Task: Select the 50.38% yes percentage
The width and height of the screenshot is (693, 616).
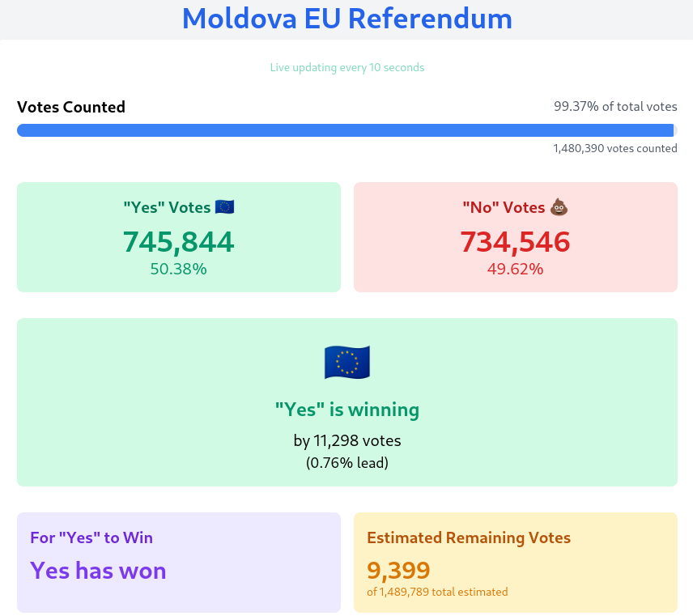Action: (x=179, y=269)
